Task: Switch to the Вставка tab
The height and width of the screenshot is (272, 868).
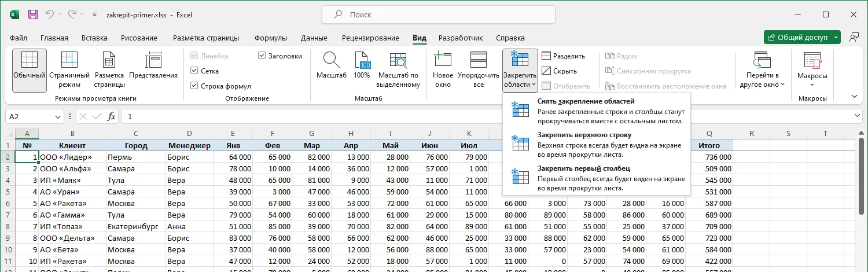Action: point(94,38)
